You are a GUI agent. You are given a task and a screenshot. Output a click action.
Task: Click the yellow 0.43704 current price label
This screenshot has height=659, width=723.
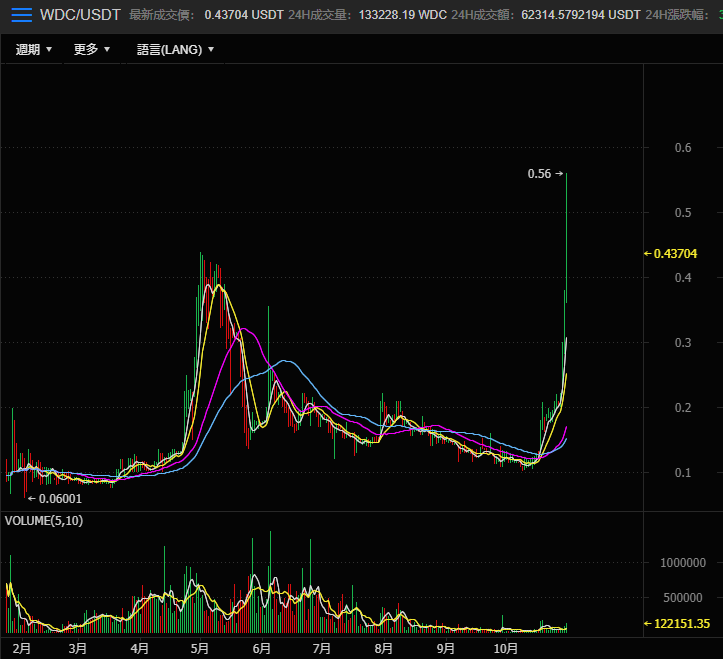pyautogui.click(x=670, y=254)
